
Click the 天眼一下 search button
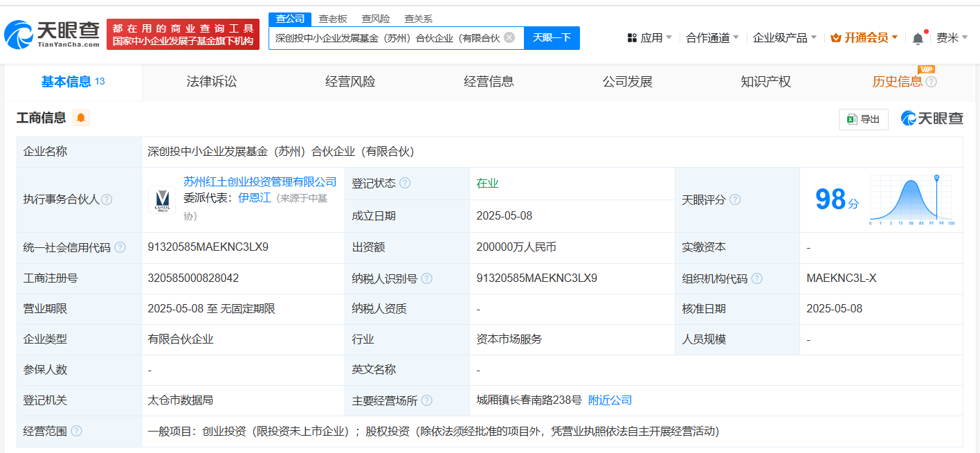point(552,37)
